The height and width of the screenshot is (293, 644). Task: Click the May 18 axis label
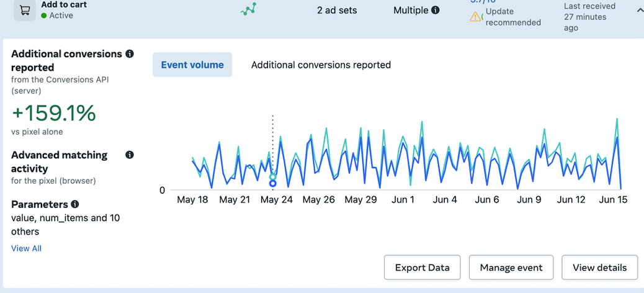tap(192, 200)
